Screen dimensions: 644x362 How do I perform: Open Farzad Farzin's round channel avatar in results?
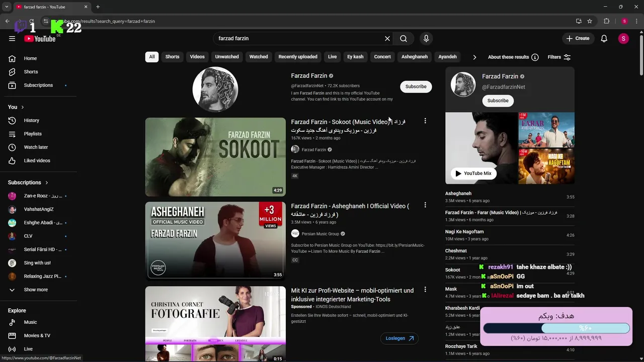215,89
